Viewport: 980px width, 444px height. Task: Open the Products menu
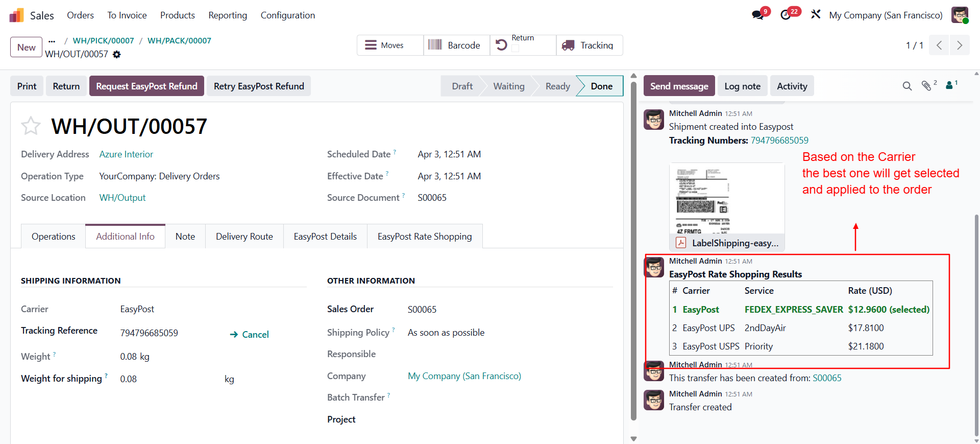point(178,15)
